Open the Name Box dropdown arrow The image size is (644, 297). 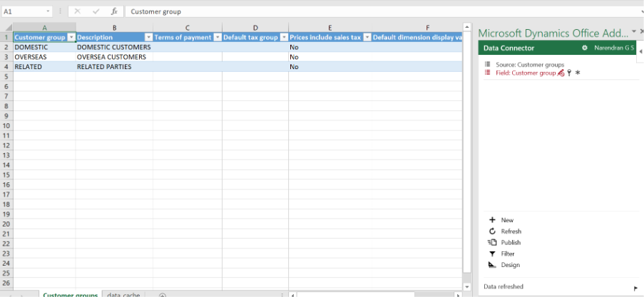48,11
